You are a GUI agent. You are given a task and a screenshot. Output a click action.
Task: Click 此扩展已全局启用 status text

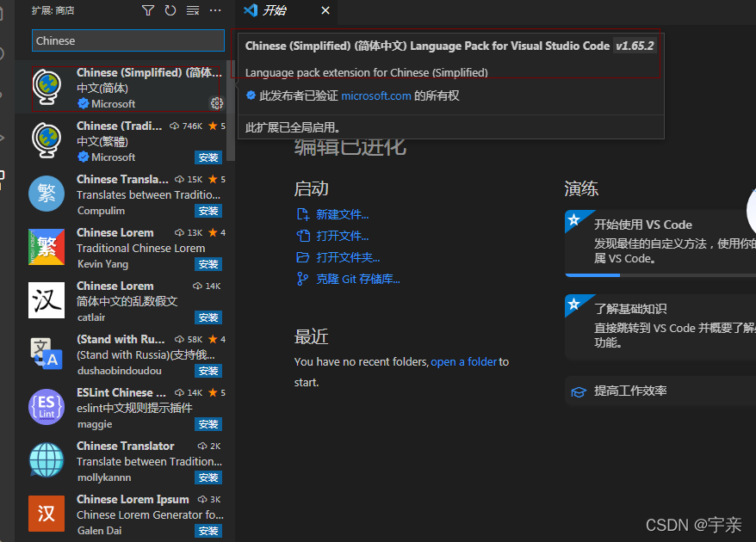(292, 127)
